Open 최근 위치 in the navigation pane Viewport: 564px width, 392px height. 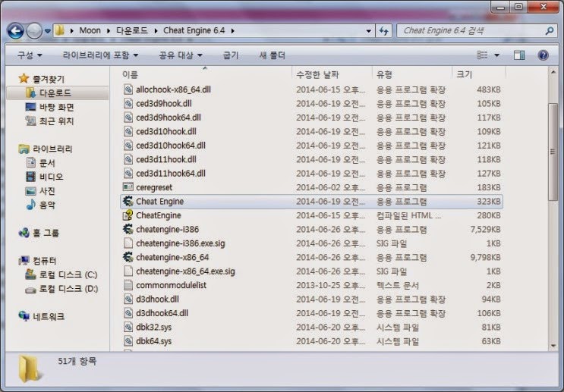tap(56, 121)
